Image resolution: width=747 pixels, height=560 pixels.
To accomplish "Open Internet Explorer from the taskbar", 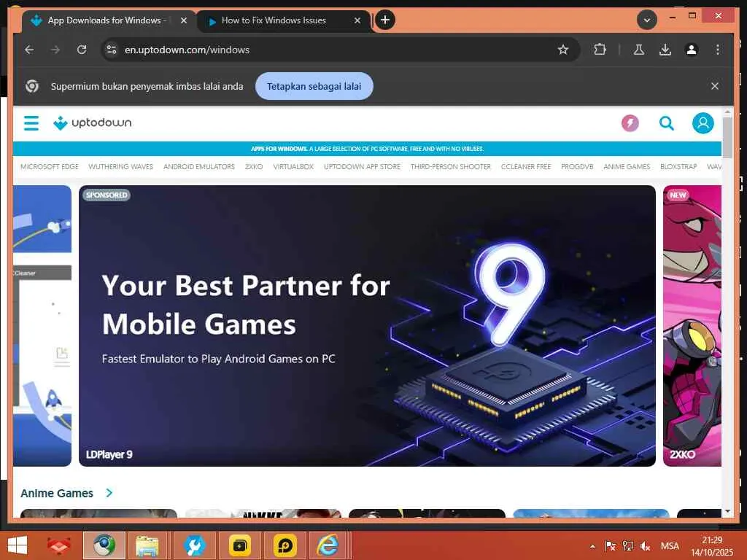I will point(328,545).
